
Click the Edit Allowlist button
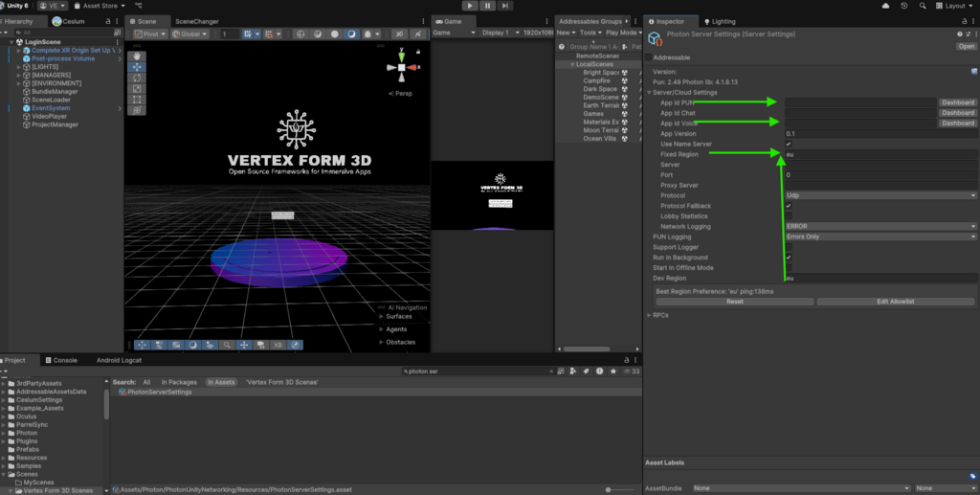pos(896,302)
